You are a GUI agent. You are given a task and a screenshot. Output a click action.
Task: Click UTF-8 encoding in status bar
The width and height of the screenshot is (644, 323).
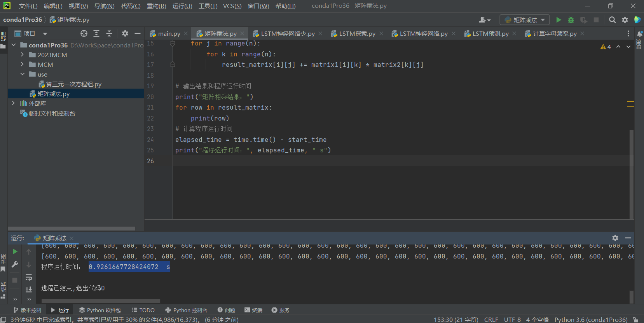(512, 320)
